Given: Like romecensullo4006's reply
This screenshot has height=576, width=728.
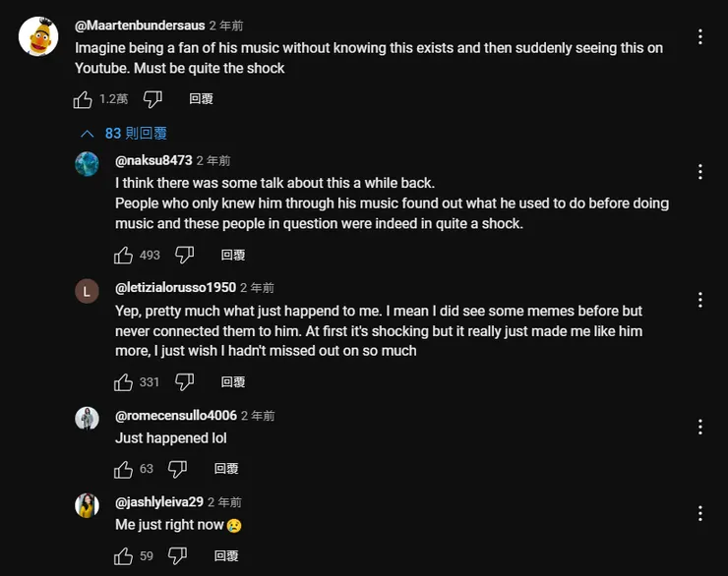Looking at the screenshot, I should click(x=124, y=469).
